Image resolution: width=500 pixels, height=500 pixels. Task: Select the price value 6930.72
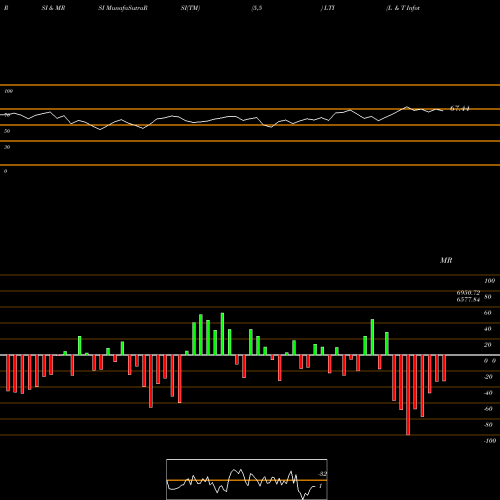coord(468,293)
